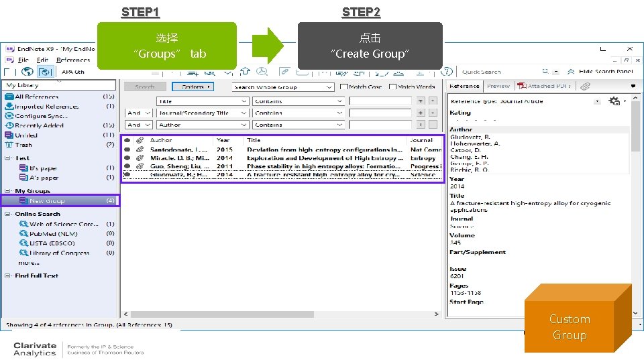
Task: Open EndNote Help question mark icon
Action: click(x=447, y=72)
